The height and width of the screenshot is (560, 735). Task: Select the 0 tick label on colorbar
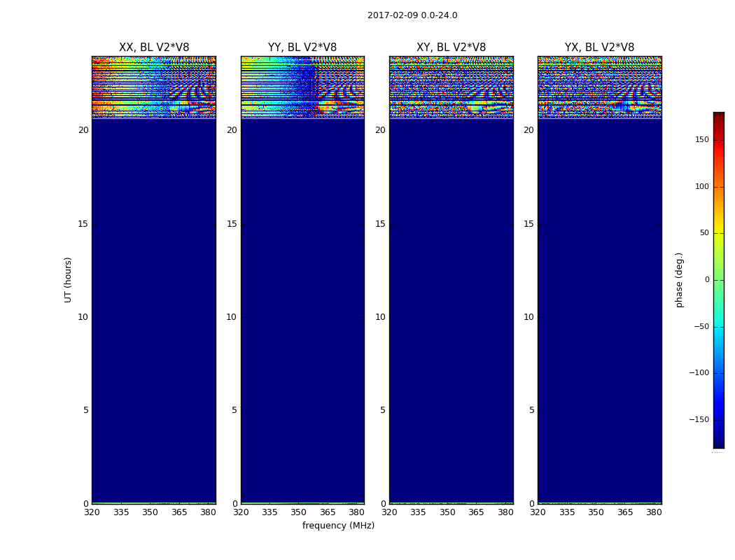click(x=706, y=280)
